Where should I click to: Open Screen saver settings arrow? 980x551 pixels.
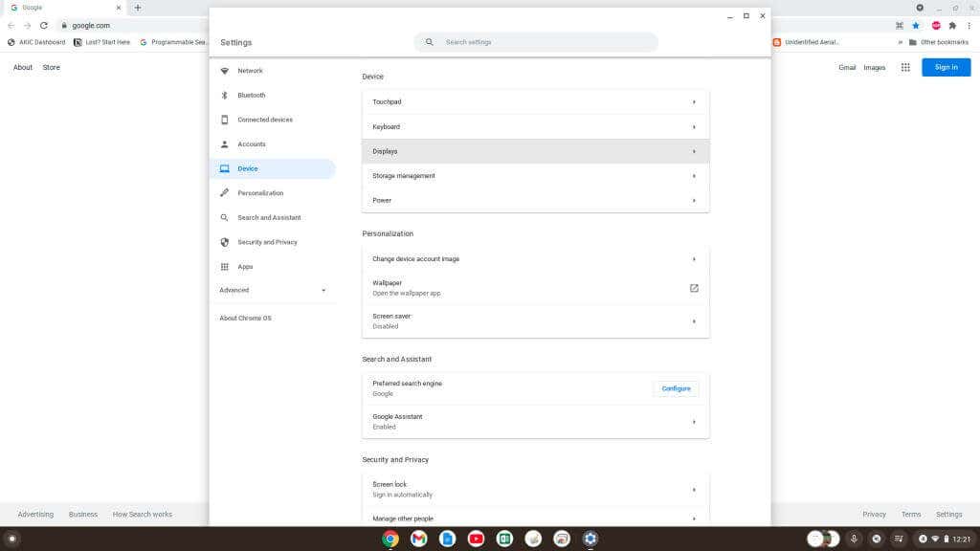pyautogui.click(x=694, y=321)
